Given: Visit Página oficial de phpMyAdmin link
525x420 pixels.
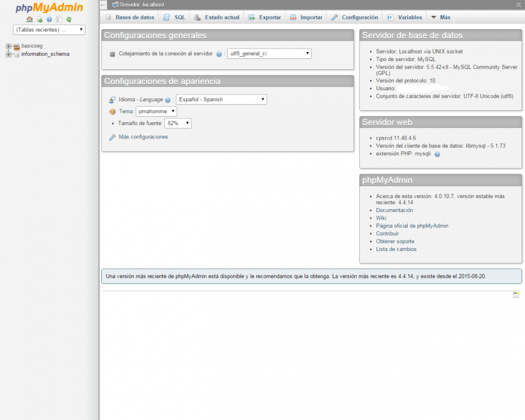Looking at the screenshot, I should click(x=412, y=226).
